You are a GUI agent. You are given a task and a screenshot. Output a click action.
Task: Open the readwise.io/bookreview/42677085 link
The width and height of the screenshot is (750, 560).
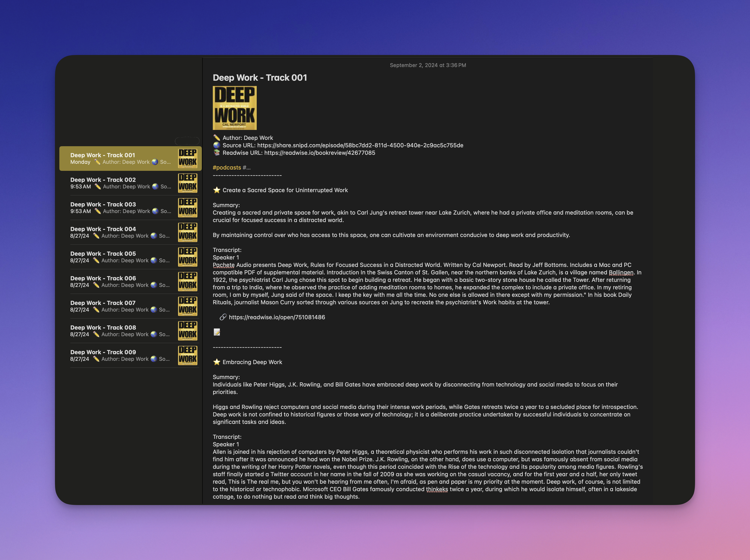tap(320, 153)
